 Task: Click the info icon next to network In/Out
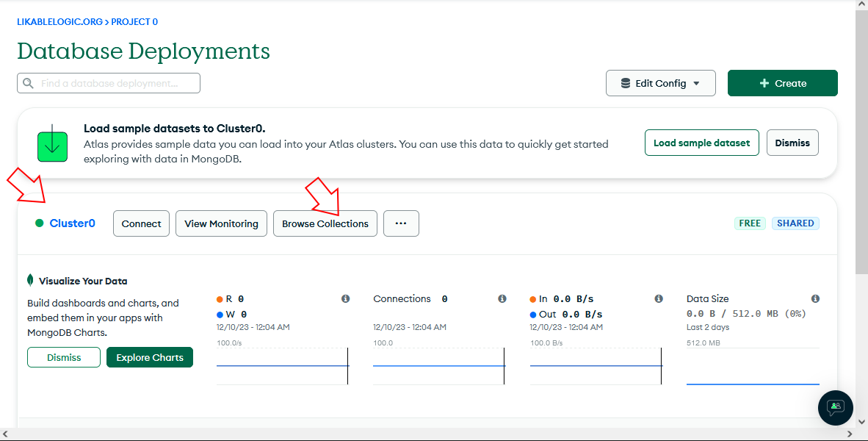pyautogui.click(x=659, y=299)
